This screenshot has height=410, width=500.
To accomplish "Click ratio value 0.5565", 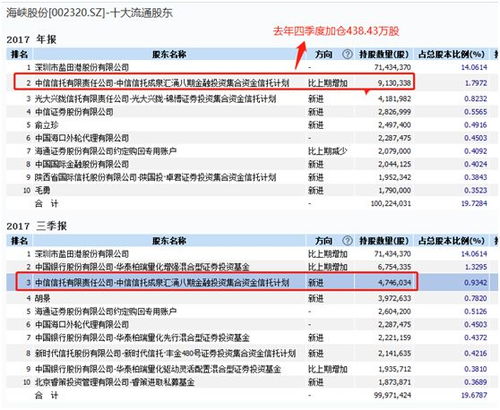I will coord(476,112).
